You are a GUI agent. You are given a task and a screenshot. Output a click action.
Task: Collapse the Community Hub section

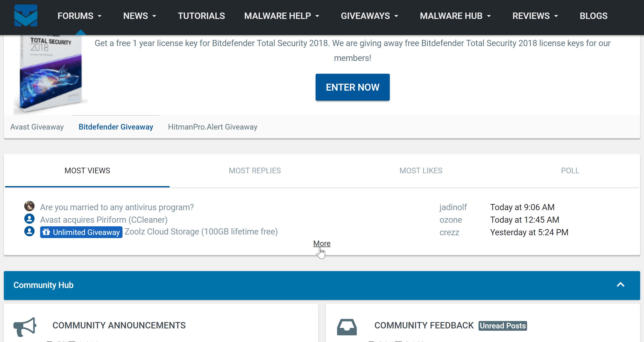pyautogui.click(x=620, y=285)
